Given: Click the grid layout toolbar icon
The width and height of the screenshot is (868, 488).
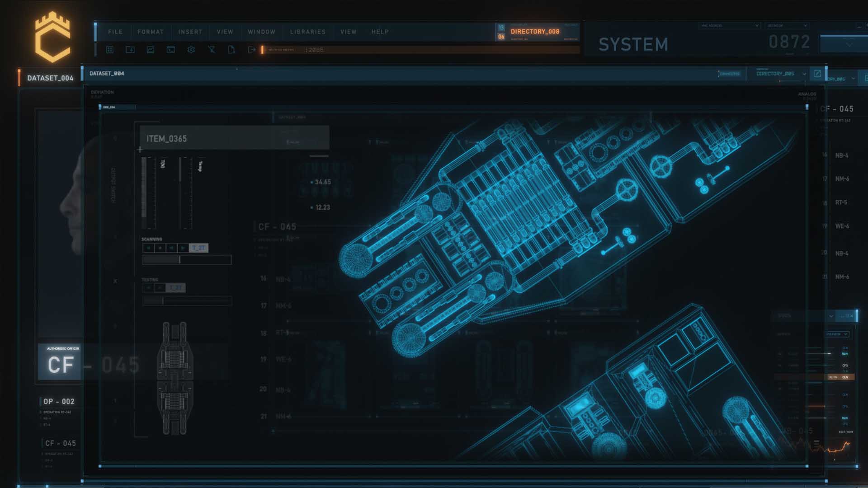Looking at the screenshot, I should [x=109, y=50].
